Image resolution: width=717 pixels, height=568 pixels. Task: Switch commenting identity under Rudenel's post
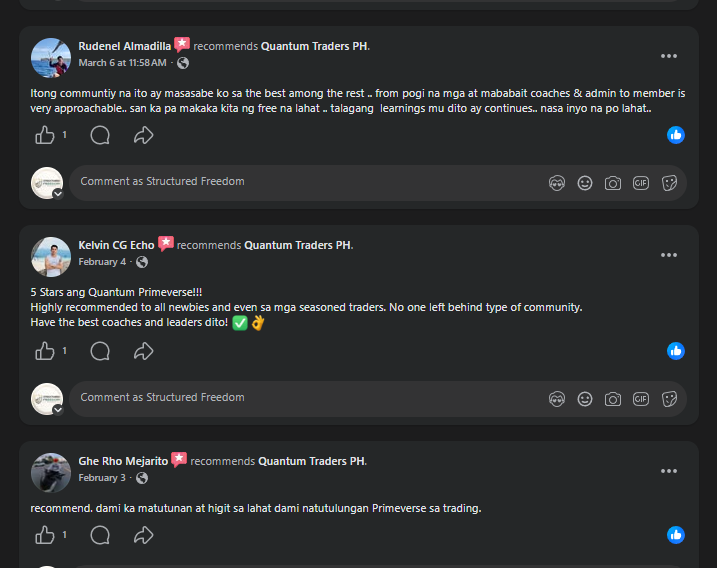(57, 194)
